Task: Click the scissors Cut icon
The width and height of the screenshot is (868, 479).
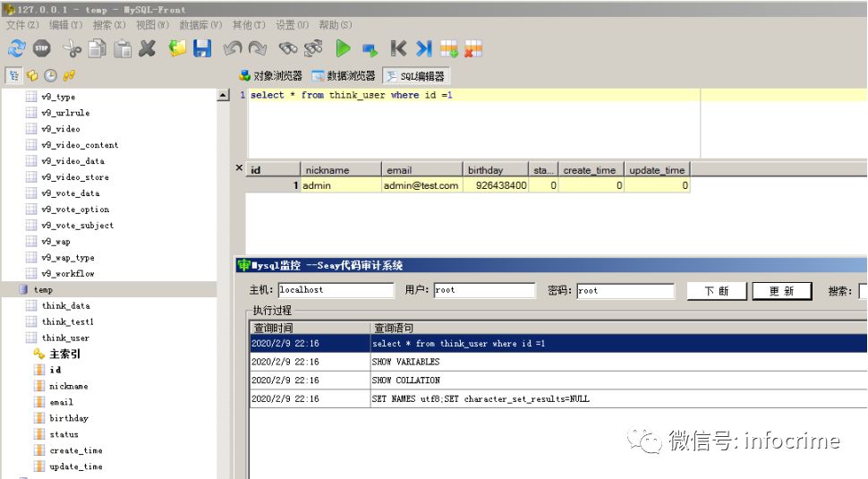Action: click(72, 48)
